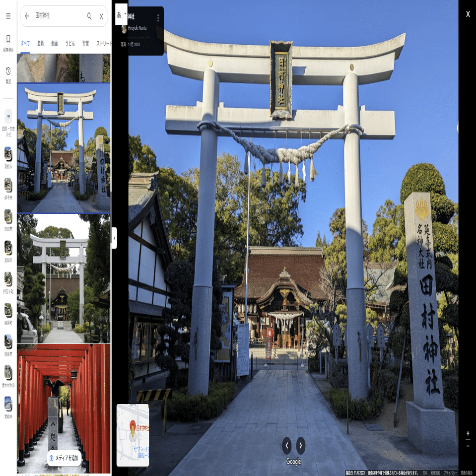Select the blue-sky white torii thumbnail

click(64, 148)
